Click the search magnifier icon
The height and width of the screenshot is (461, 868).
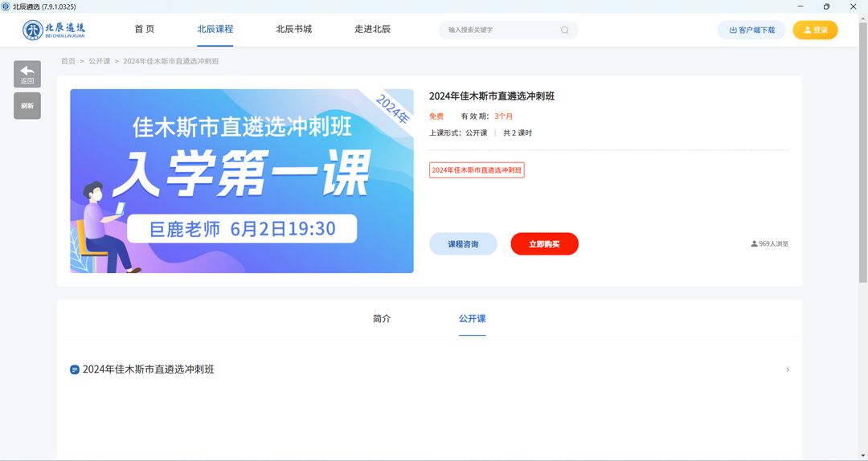point(564,30)
